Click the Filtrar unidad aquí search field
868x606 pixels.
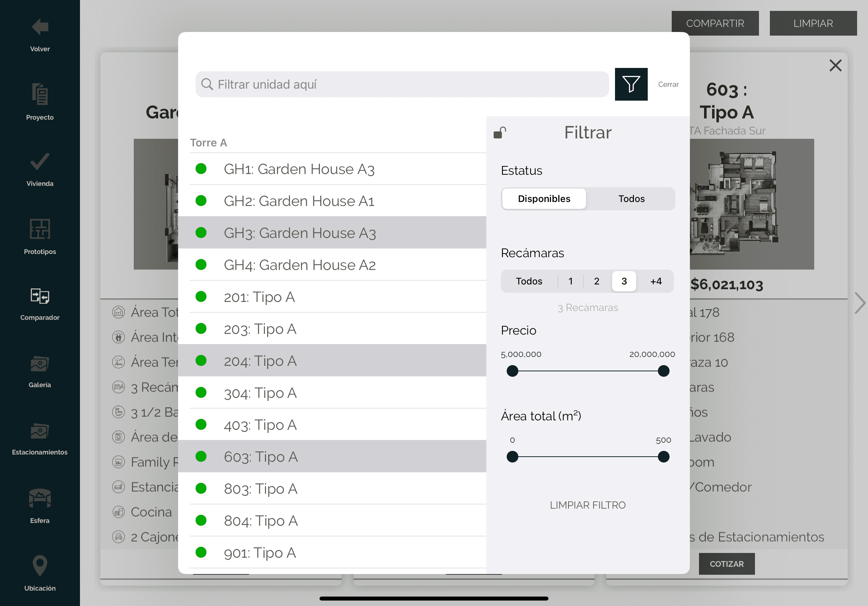click(402, 84)
